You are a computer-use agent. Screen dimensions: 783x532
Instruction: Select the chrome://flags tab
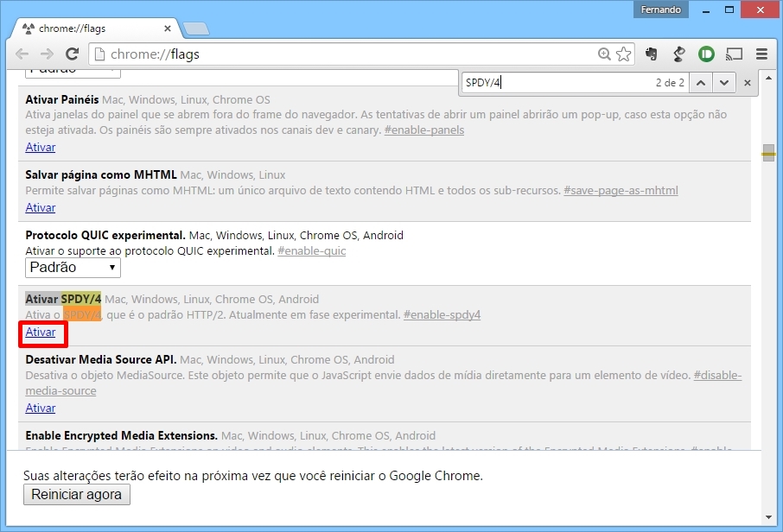click(95, 28)
